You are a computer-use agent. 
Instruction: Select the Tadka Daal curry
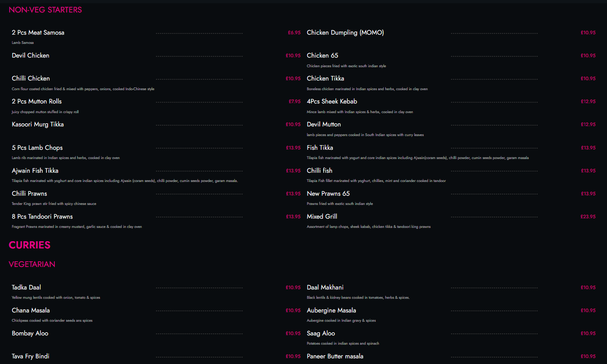tap(26, 287)
